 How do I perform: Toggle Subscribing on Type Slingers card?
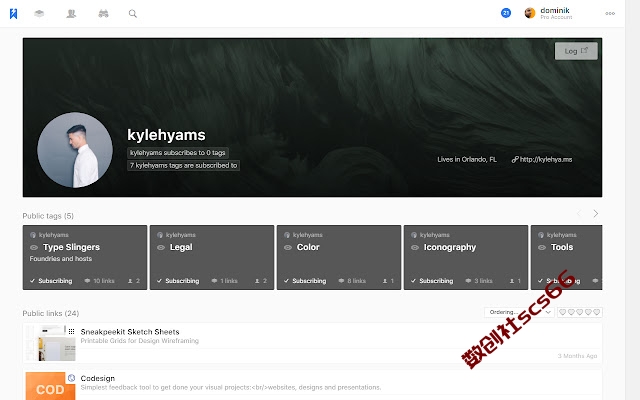[51, 281]
